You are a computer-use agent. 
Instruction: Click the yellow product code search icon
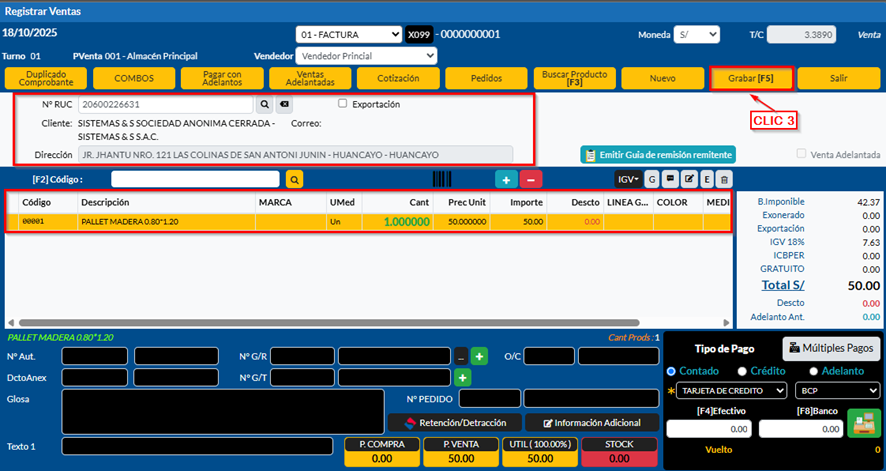294,179
